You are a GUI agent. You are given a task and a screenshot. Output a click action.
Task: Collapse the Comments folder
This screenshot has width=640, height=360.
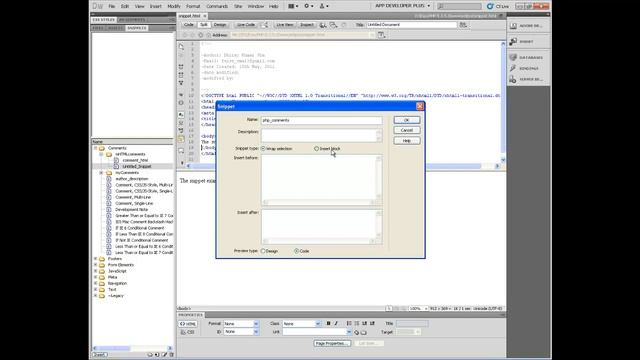tap(96, 148)
